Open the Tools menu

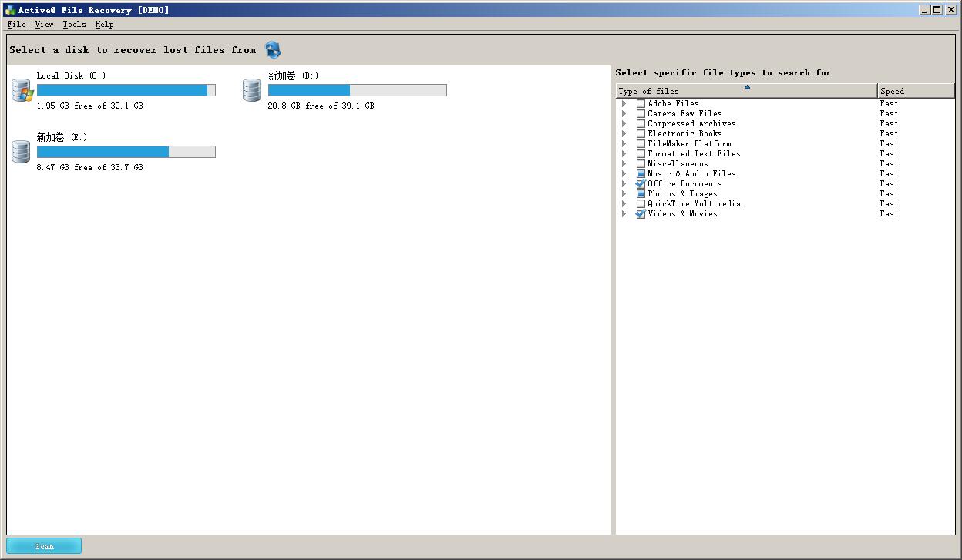coord(74,25)
